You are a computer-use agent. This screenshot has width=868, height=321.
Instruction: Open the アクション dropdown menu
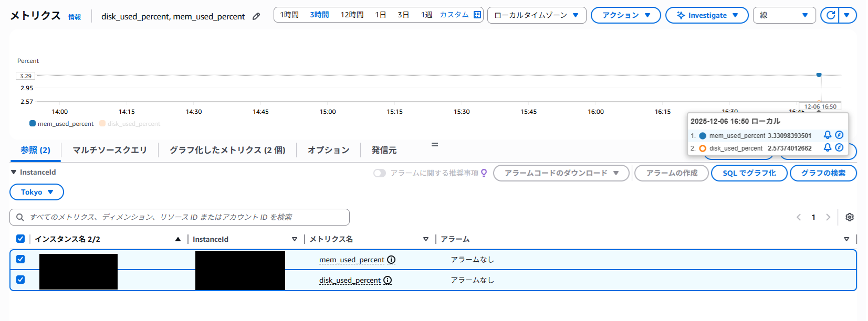625,15
